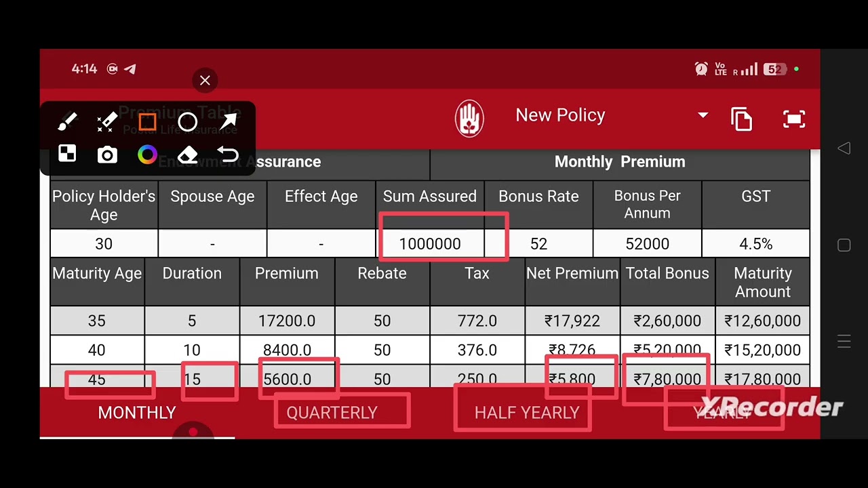Image resolution: width=868 pixels, height=488 pixels.
Task: Select the premium cell 5600.0
Action: click(x=287, y=379)
